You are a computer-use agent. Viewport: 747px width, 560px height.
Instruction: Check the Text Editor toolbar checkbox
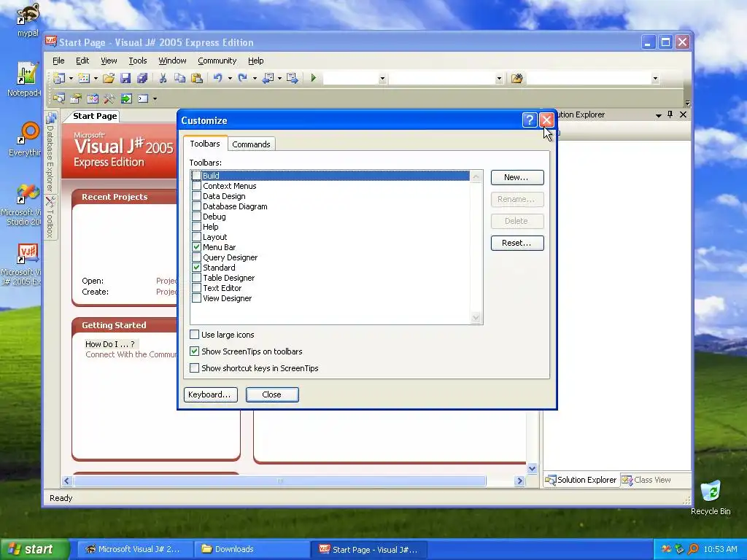coord(196,287)
